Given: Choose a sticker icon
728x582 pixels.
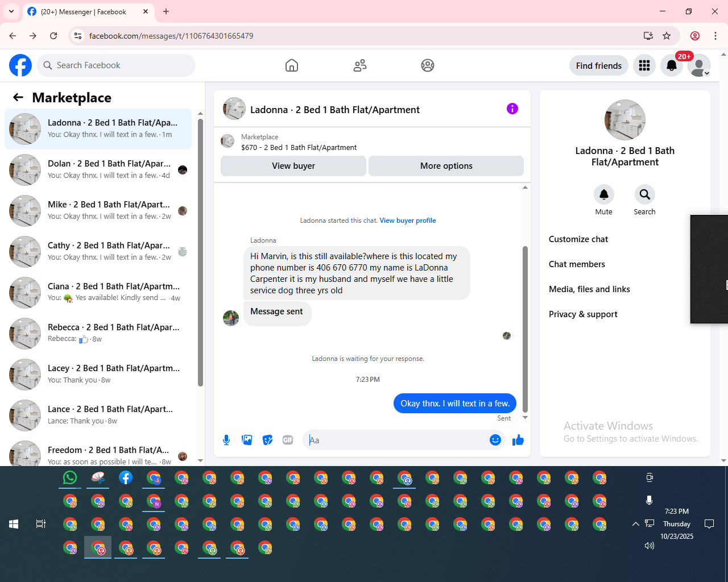Looking at the screenshot, I should coord(267,440).
